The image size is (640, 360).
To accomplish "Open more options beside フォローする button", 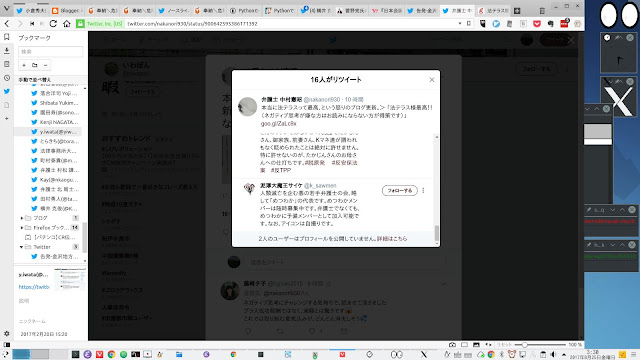I will tap(423, 190).
